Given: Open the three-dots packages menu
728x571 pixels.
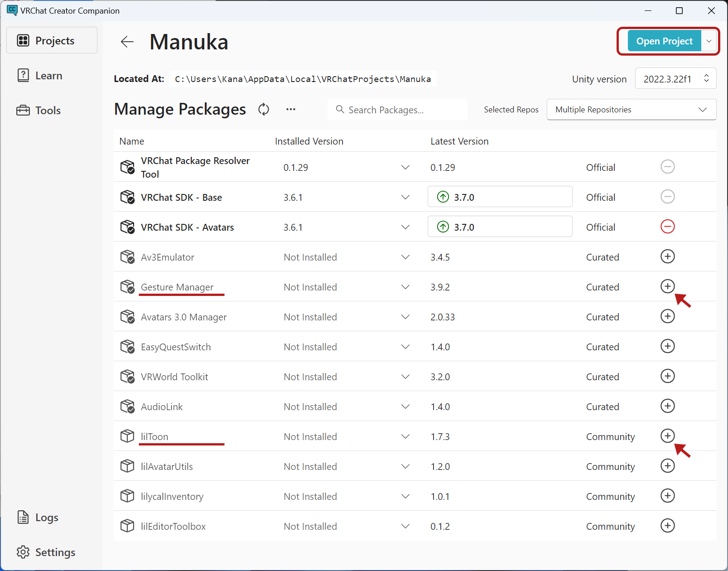Looking at the screenshot, I should pos(291,109).
